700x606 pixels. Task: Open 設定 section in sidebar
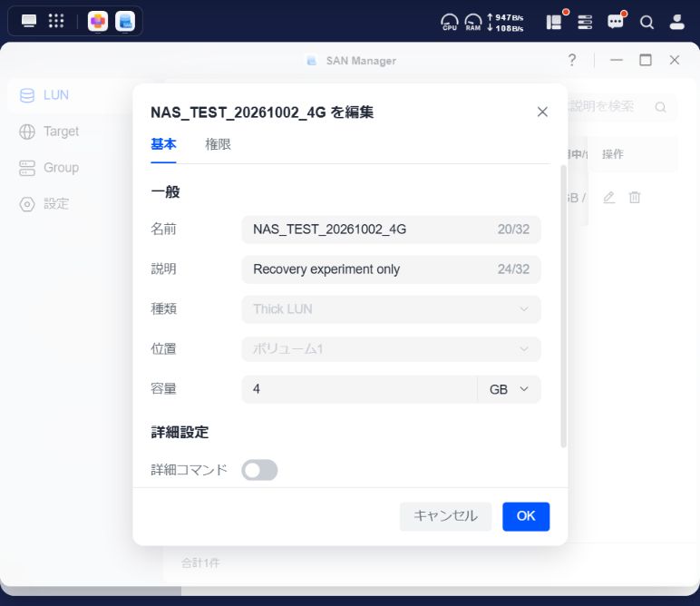click(x=57, y=204)
